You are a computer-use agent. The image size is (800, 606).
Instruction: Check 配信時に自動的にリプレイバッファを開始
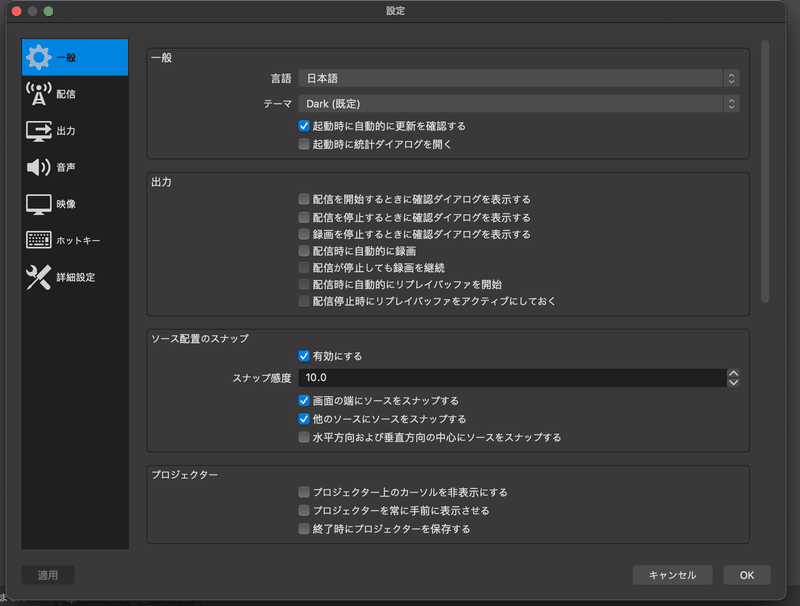coord(304,284)
